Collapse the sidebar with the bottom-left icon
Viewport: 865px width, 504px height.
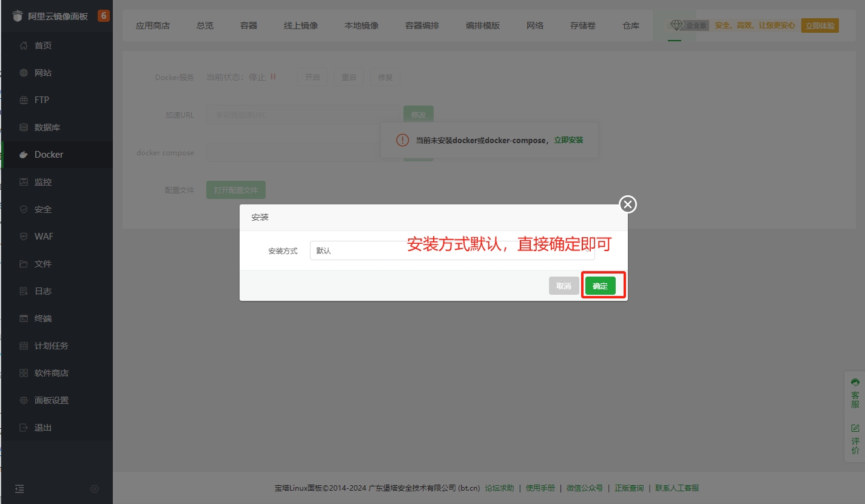coord(19,488)
